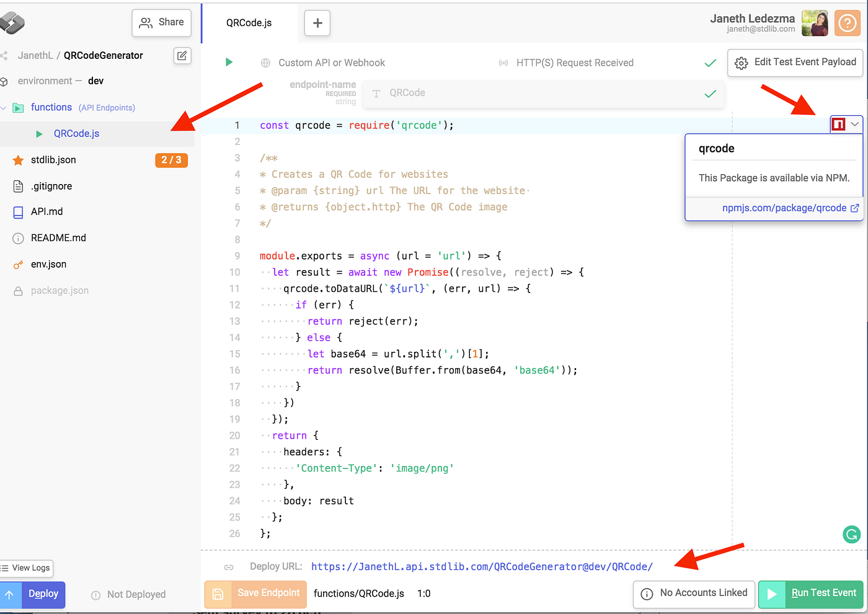Viewport: 868px width, 614px height.
Task: Click the red NPM package icon
Action: [x=838, y=125]
